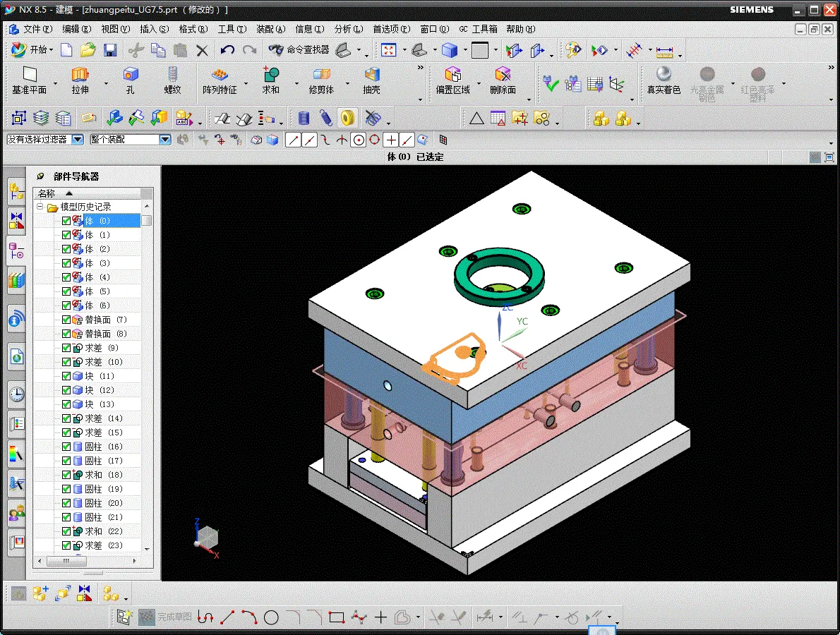This screenshot has height=635, width=840.
Task: Click the 抽壳 (Shell) tool icon
Action: coord(372,75)
